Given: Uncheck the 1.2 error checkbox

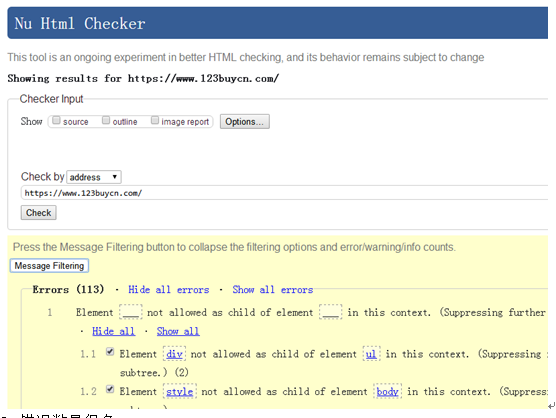Looking at the screenshot, I should (110, 389).
